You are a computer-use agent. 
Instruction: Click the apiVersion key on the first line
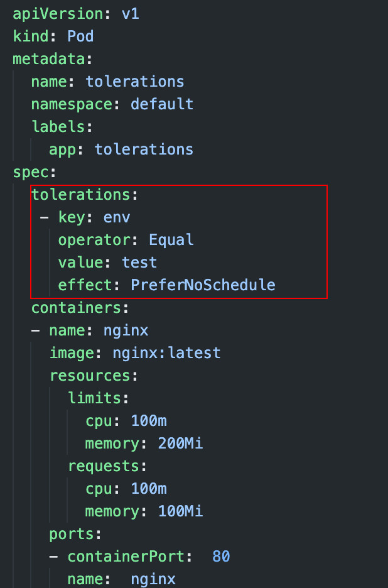58,14
